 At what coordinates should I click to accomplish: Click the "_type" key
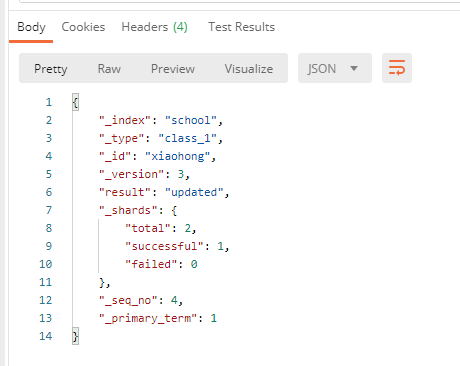[x=122, y=138]
